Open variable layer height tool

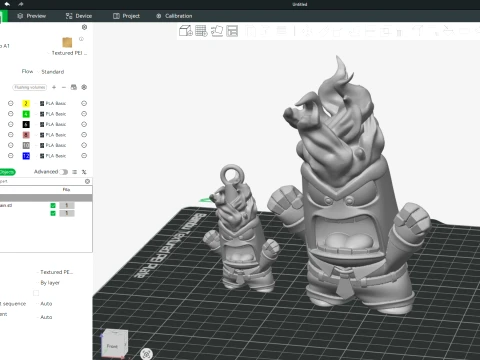coord(282,31)
